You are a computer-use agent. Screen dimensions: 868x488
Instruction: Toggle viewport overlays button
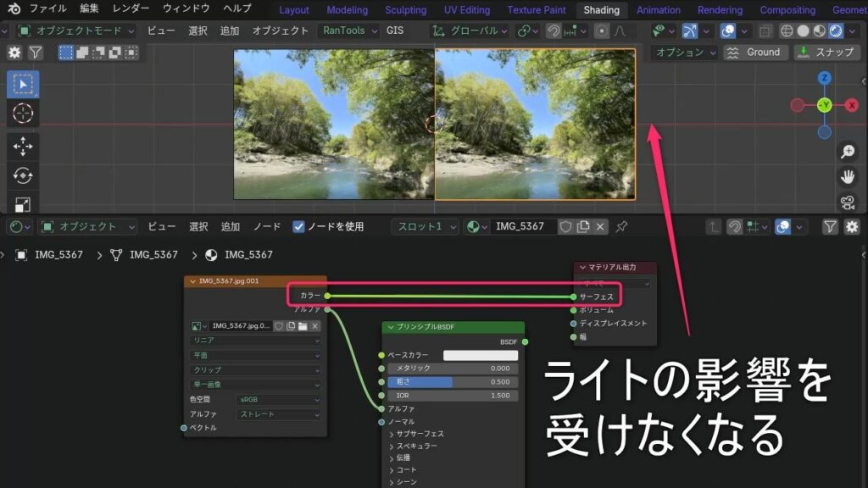click(x=728, y=31)
